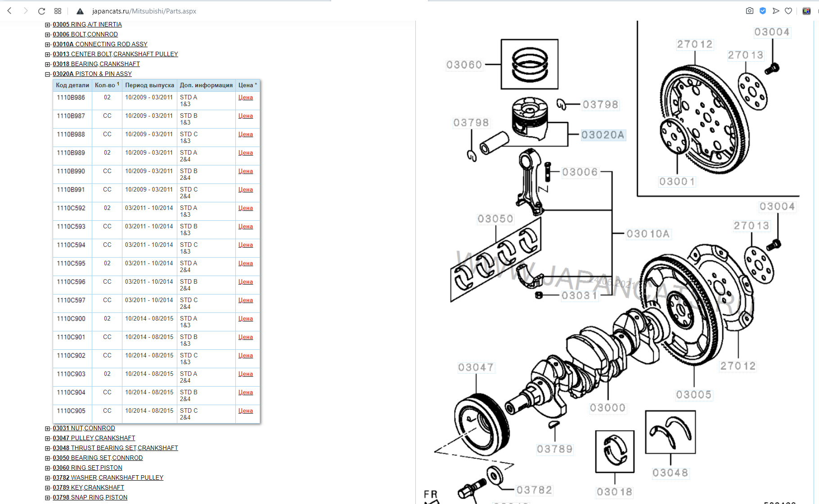Click Цена link for part 1110C905

pos(245,411)
